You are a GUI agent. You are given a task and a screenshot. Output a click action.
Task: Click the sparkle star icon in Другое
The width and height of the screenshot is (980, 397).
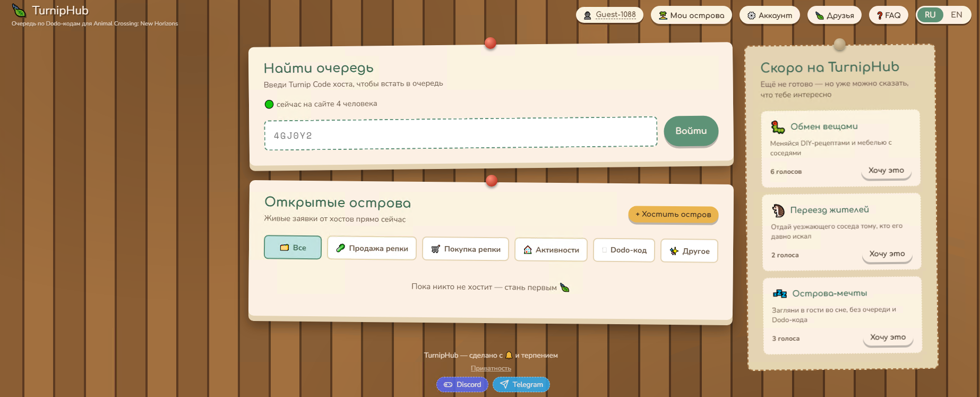(x=674, y=251)
